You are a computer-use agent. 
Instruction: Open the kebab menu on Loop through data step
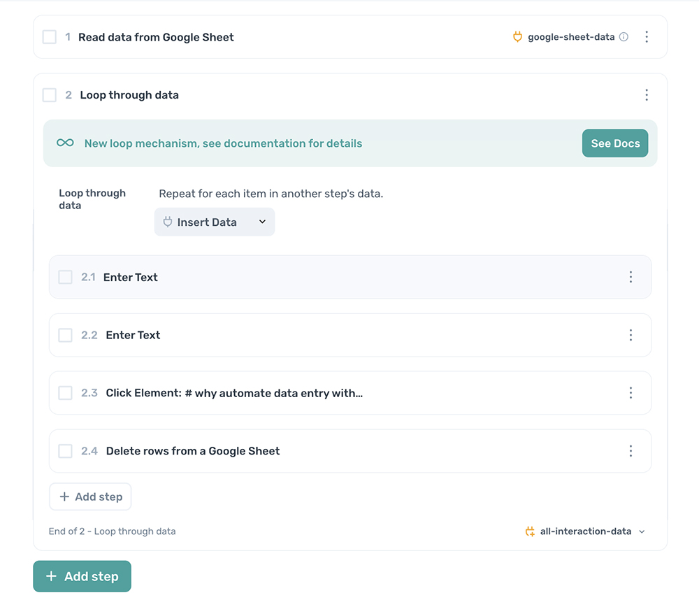point(647,94)
